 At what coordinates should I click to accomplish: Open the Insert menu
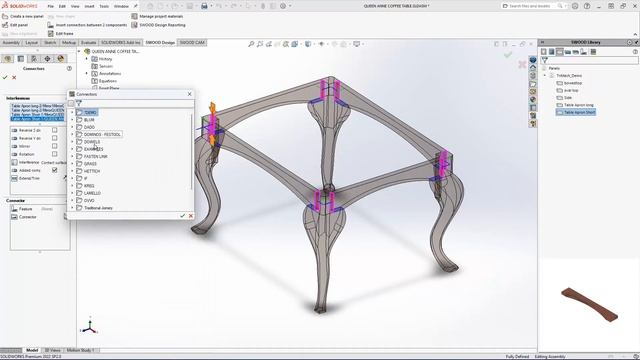coord(89,6)
